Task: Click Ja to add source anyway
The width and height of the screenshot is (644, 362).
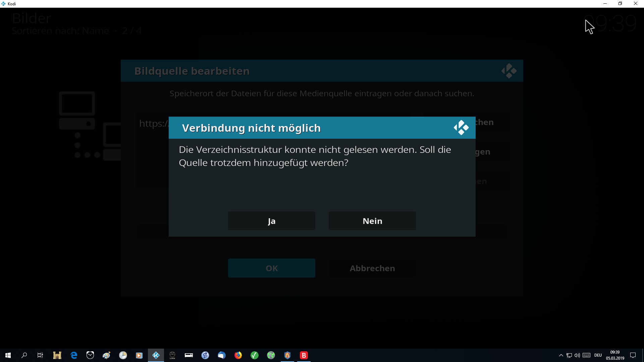Action: (x=271, y=221)
